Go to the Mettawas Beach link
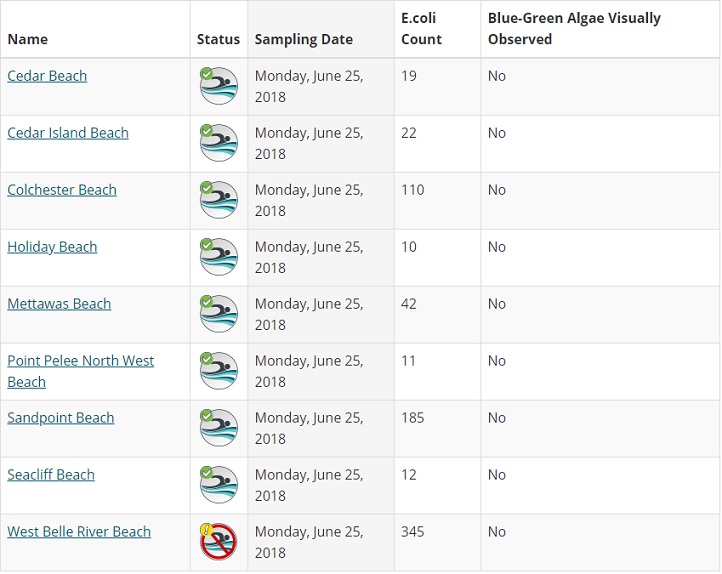The width and height of the screenshot is (722, 574). click(x=59, y=304)
